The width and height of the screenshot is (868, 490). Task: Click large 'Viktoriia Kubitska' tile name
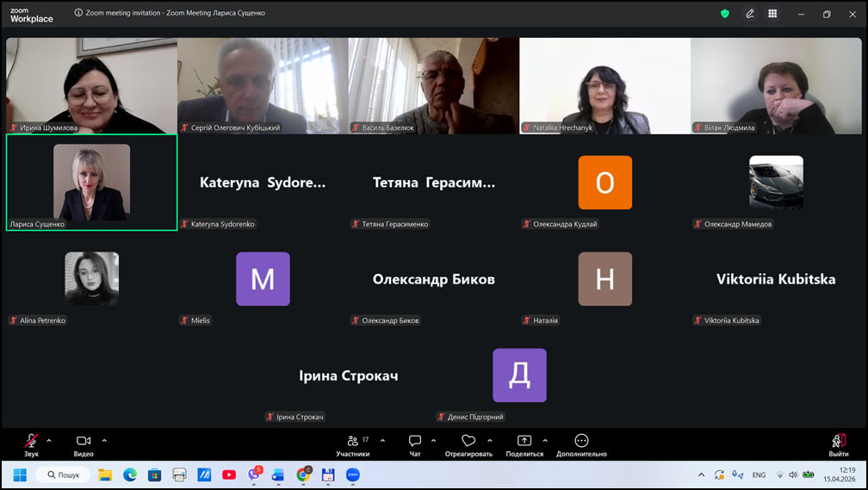(x=776, y=279)
